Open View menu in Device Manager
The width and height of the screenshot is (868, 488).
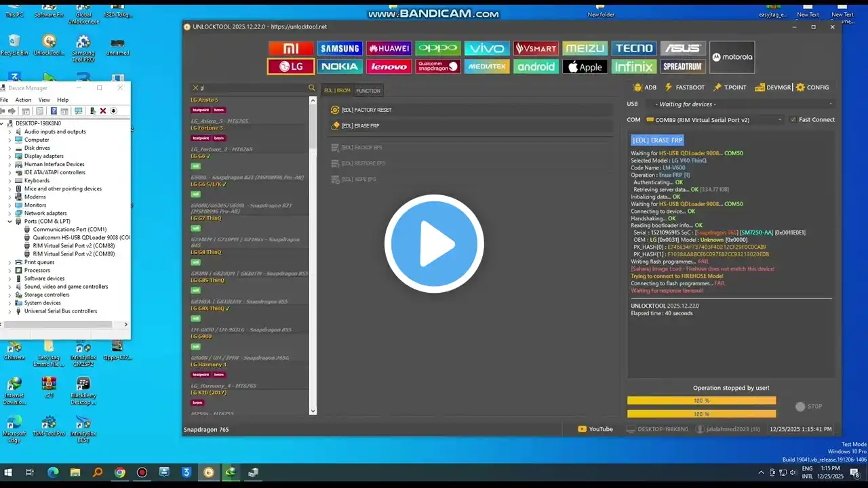(x=44, y=100)
